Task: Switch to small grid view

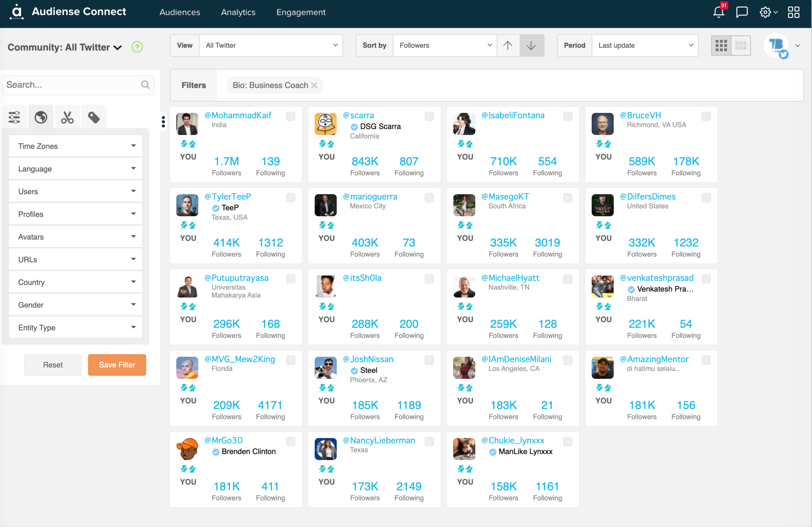Action: tap(721, 45)
